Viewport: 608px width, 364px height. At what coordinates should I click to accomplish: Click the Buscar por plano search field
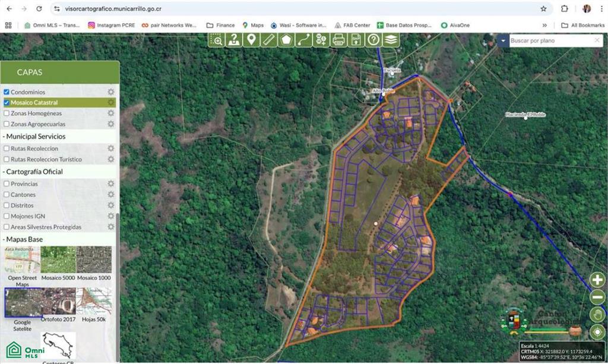(549, 40)
